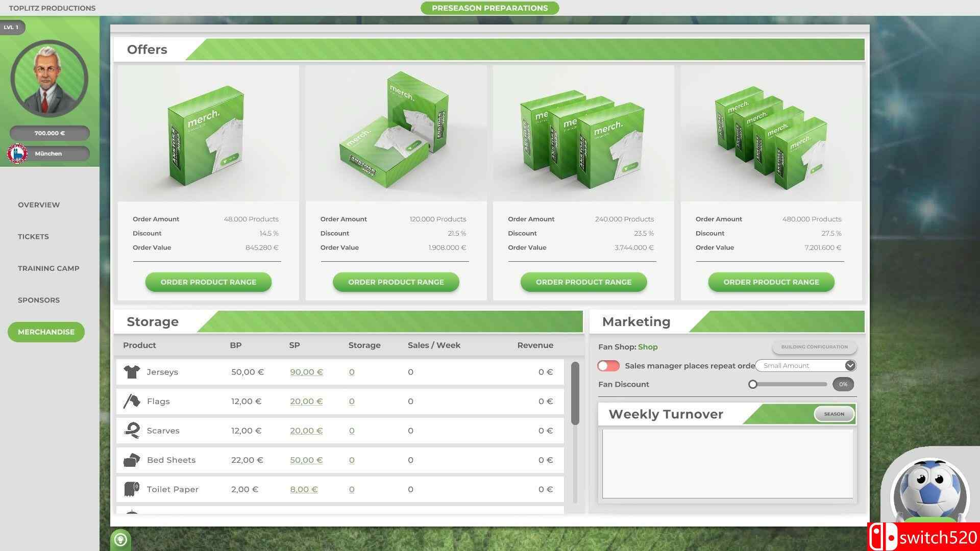This screenshot has width=980, height=551.
Task: Toggle sales manager repeat orders switch
Action: 608,366
